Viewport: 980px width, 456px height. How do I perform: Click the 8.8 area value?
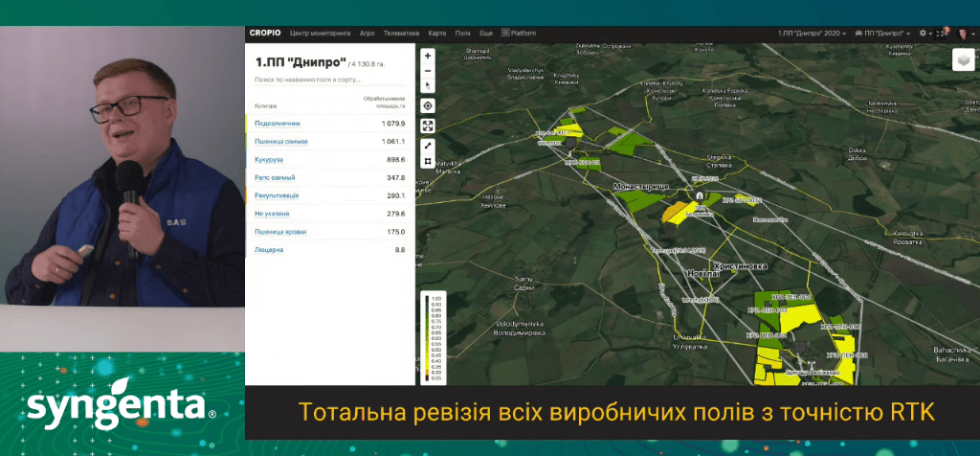pyautogui.click(x=400, y=250)
